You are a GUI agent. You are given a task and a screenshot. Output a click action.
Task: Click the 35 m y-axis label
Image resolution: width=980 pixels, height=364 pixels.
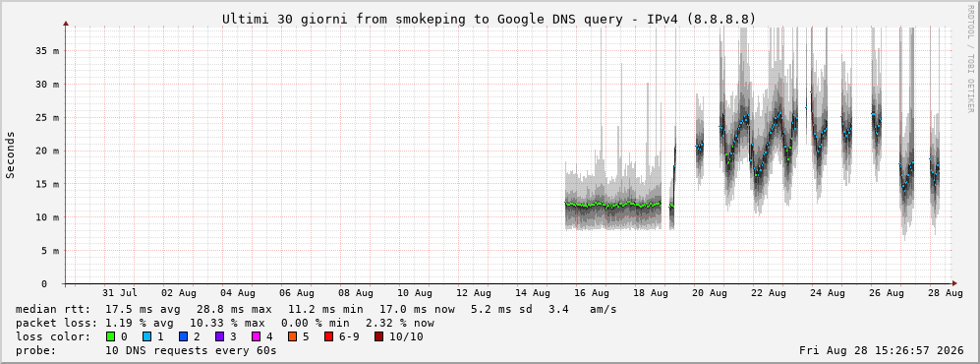(47, 50)
